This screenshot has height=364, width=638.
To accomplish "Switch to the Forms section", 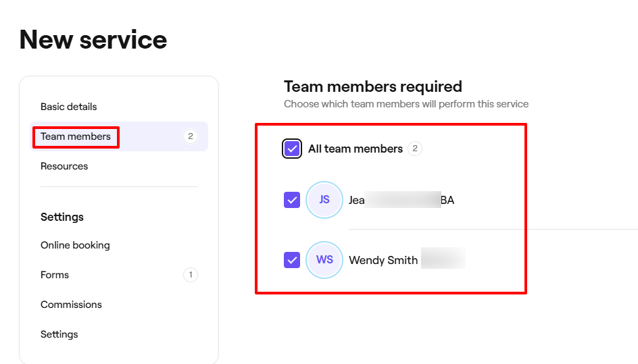I will coord(55,275).
